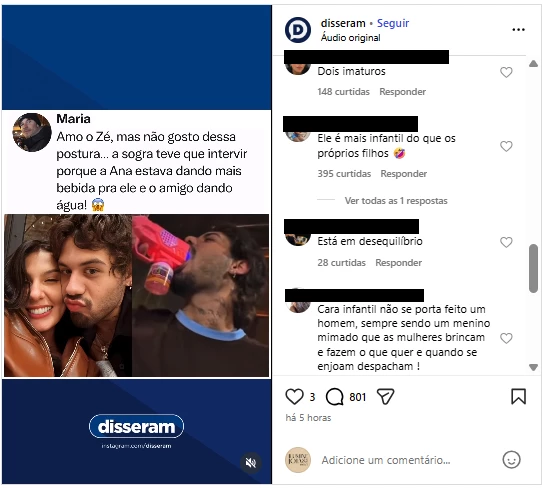Image resolution: width=542 pixels, height=488 pixels.
Task: Click the comments scrollbar thumb
Action: tap(533, 269)
